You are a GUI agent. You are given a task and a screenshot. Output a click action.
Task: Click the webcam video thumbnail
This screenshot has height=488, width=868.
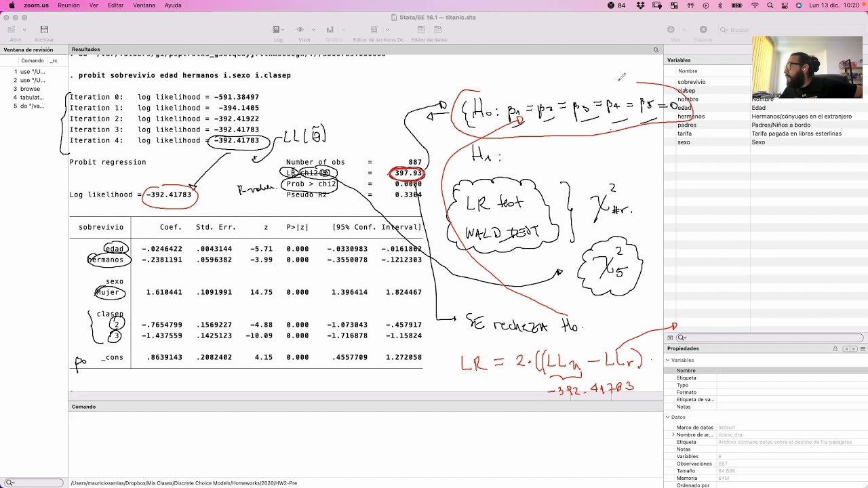pyautogui.click(x=807, y=67)
